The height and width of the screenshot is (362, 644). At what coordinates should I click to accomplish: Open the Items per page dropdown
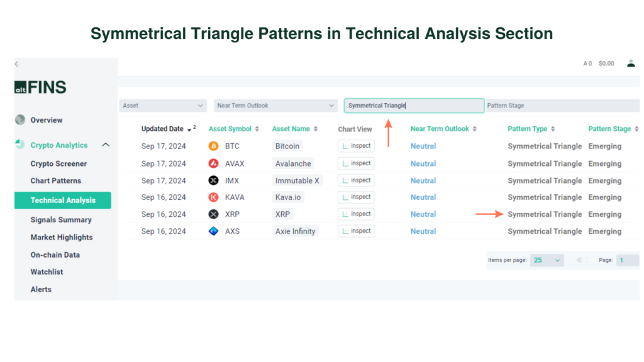pos(547,260)
